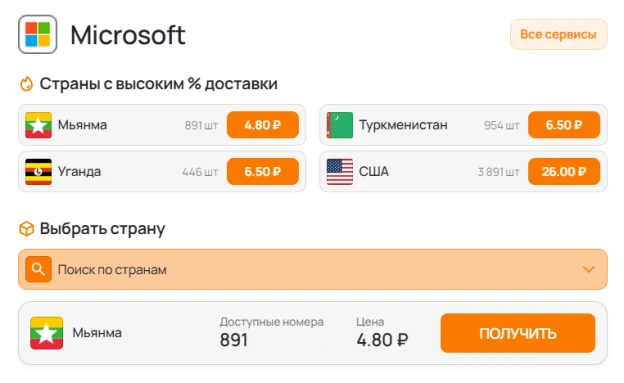Click the orange search magnifier icon

click(x=38, y=269)
